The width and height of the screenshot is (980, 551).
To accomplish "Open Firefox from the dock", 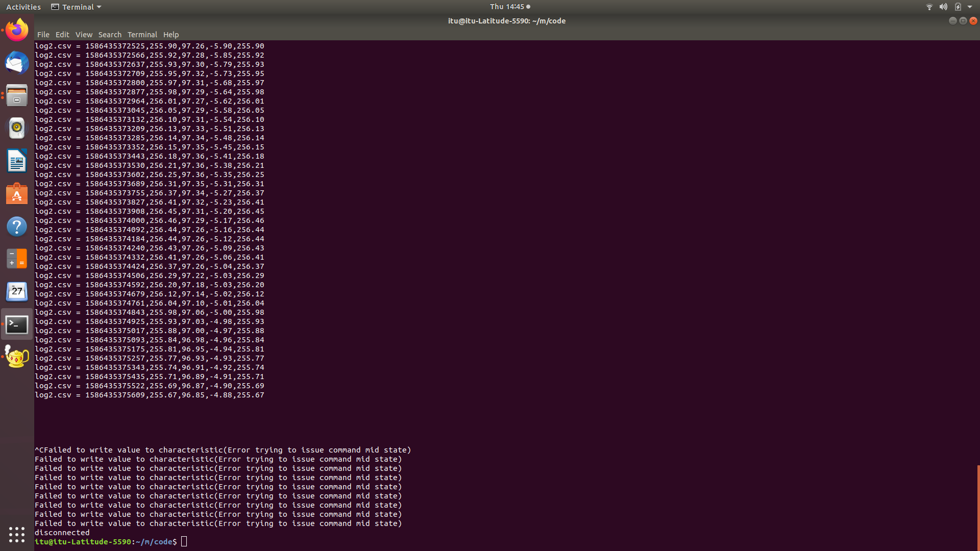I will pyautogui.click(x=17, y=30).
